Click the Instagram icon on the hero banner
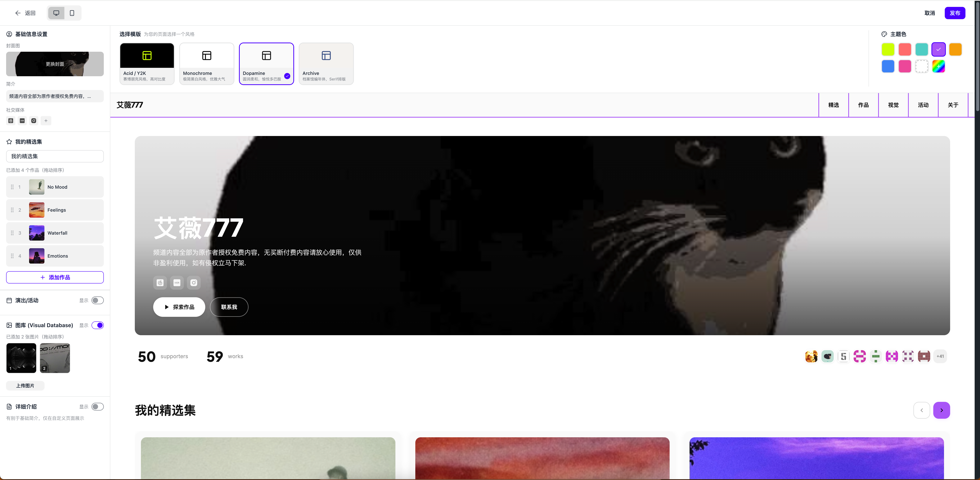 tap(194, 283)
